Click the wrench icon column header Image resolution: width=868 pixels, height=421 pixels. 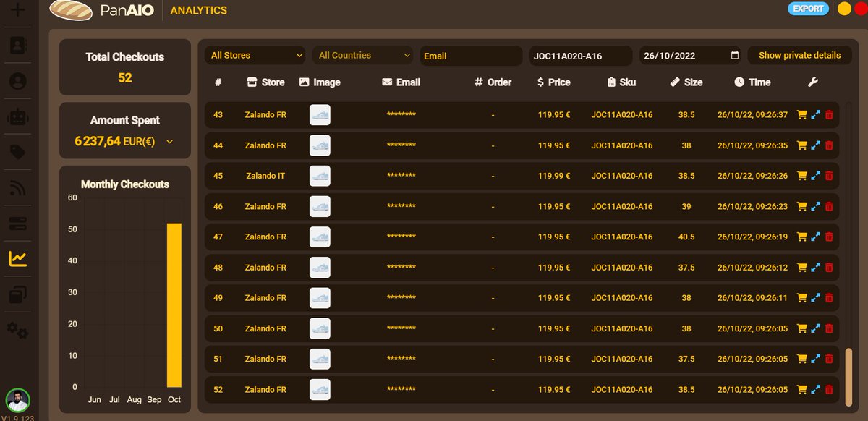coord(813,82)
